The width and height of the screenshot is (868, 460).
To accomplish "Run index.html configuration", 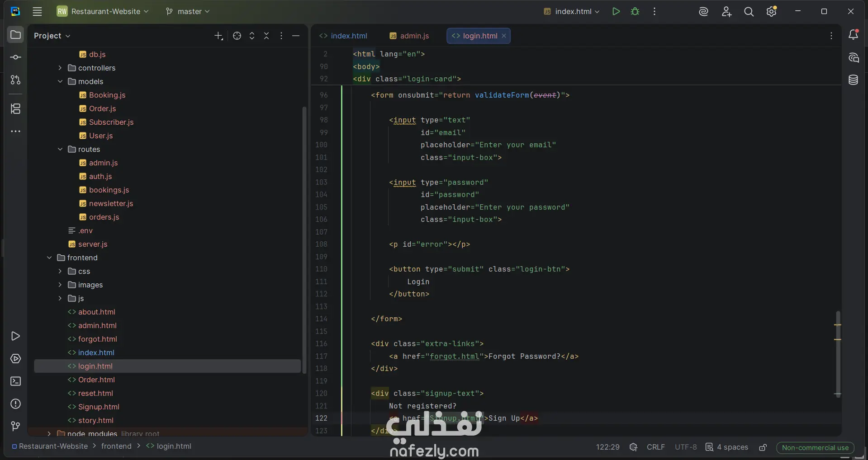I will (616, 11).
